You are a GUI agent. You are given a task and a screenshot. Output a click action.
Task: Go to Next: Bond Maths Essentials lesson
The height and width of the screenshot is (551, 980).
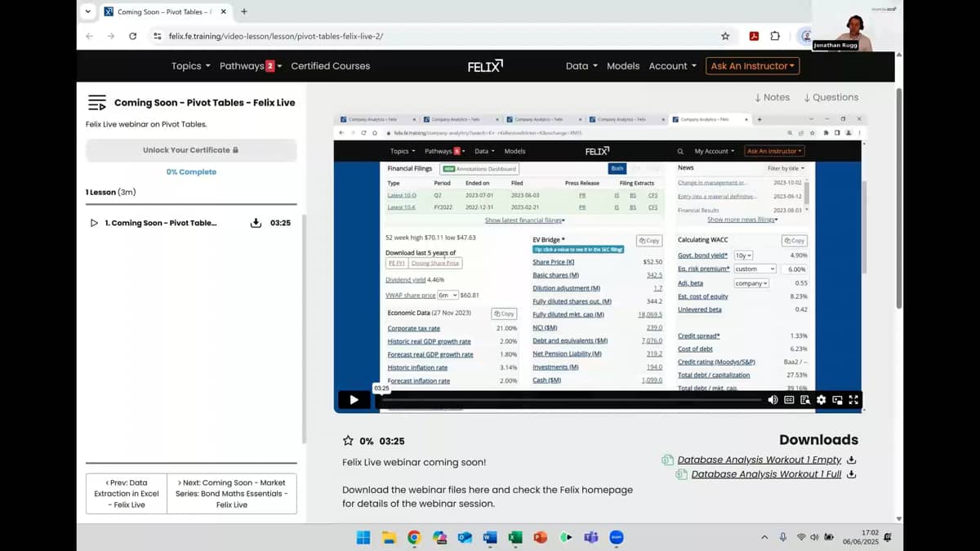(x=232, y=494)
